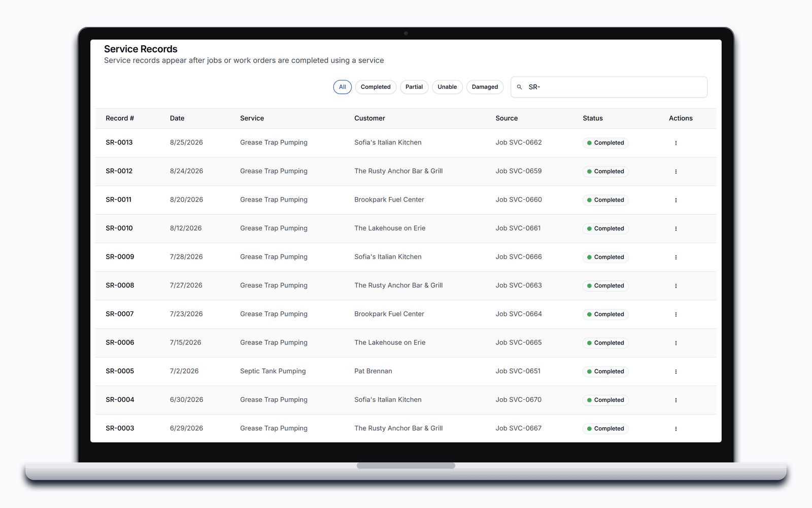Focus the search field containing SR-
This screenshot has height=508, width=812.
click(x=609, y=87)
